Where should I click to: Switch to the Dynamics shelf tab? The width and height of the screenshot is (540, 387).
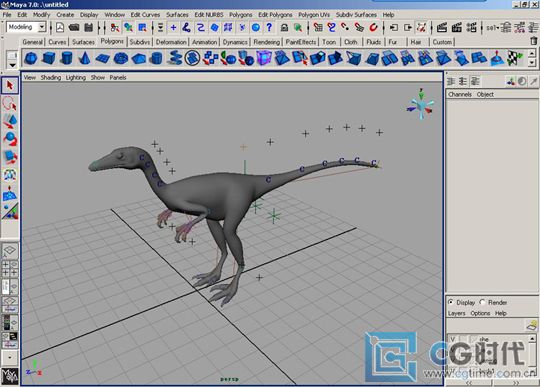click(x=235, y=42)
